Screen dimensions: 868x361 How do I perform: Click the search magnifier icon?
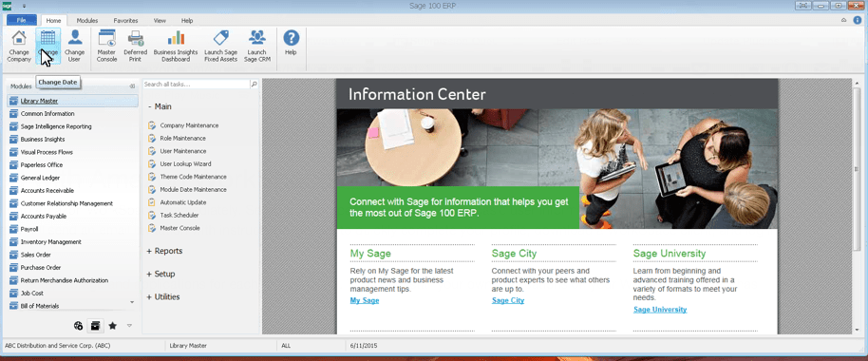(255, 85)
